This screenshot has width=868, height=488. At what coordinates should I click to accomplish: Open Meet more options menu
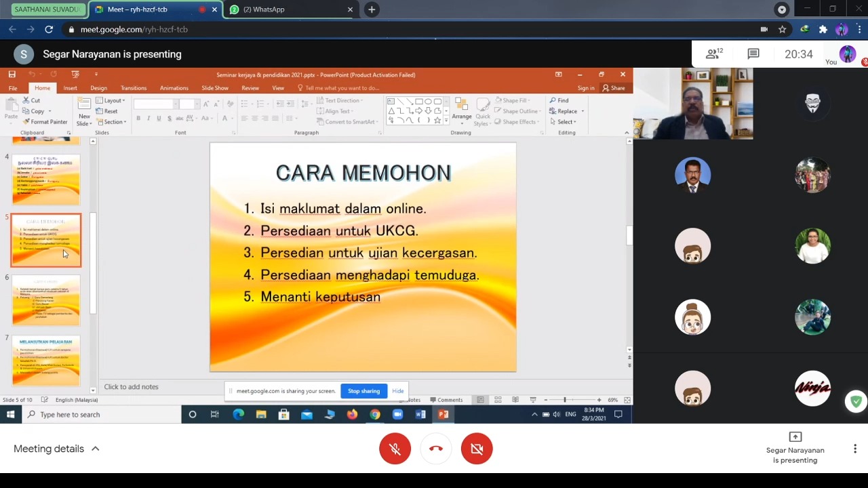(855, 449)
